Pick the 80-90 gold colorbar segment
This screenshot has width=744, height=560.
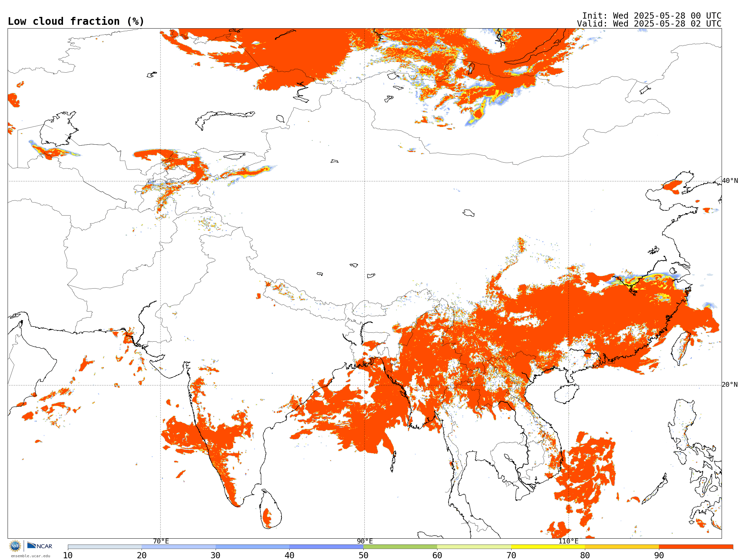[622, 547]
